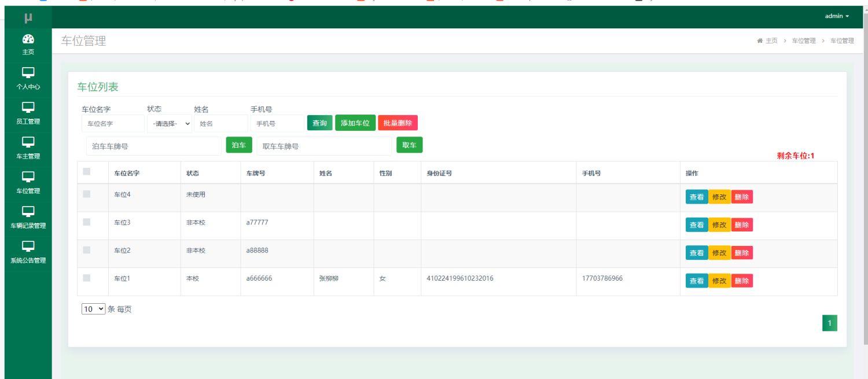868x379 pixels.
Task: Click 修改 for 车位3
Action: (x=719, y=225)
